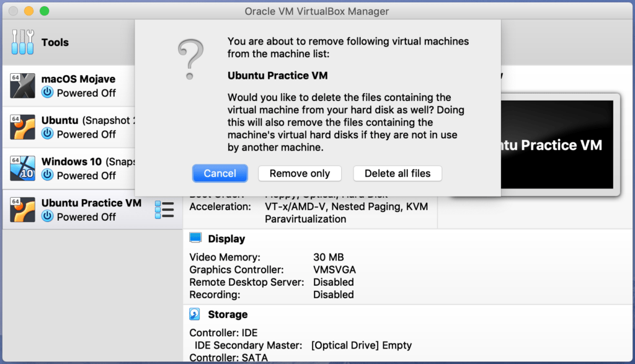Image resolution: width=635 pixels, height=364 pixels.
Task: Click the Ubuntu VM orange icon
Action: point(22,127)
